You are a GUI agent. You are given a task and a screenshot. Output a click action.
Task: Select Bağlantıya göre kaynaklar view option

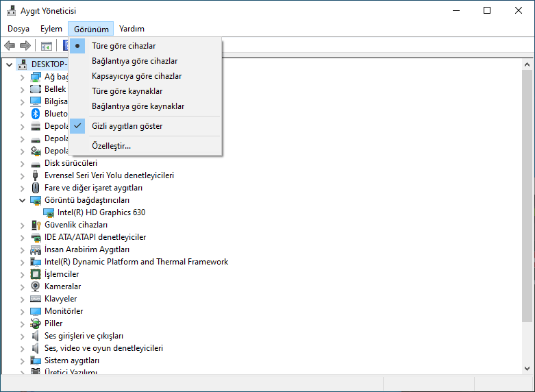[145, 106]
